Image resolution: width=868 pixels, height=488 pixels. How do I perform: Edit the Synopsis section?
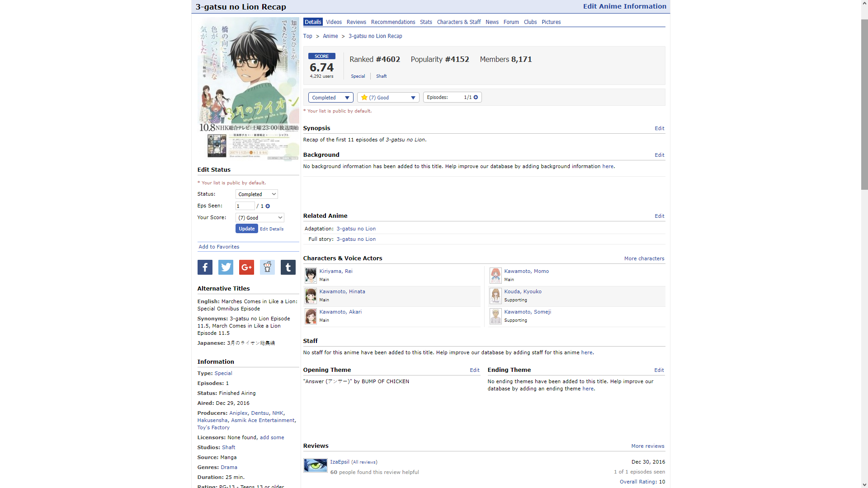[659, 128]
